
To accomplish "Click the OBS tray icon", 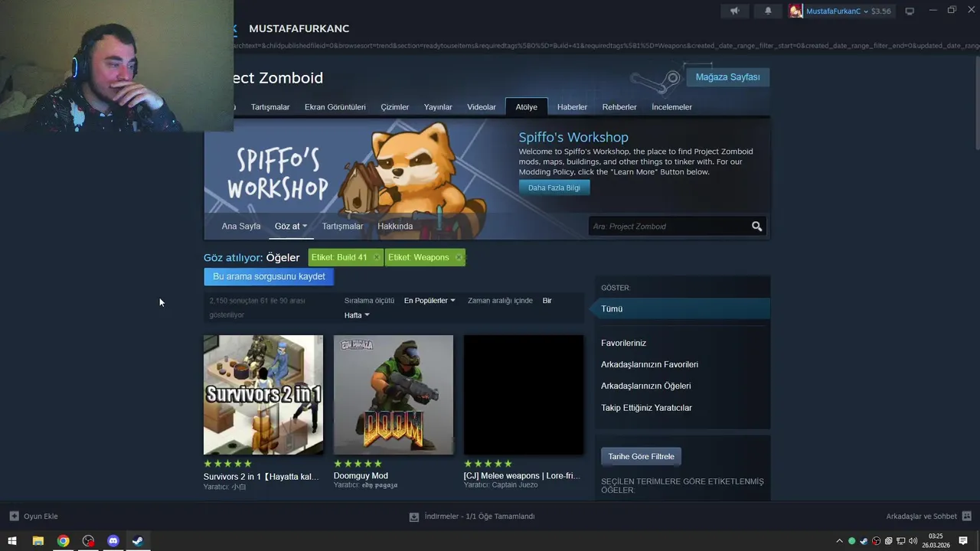I will point(877,542).
